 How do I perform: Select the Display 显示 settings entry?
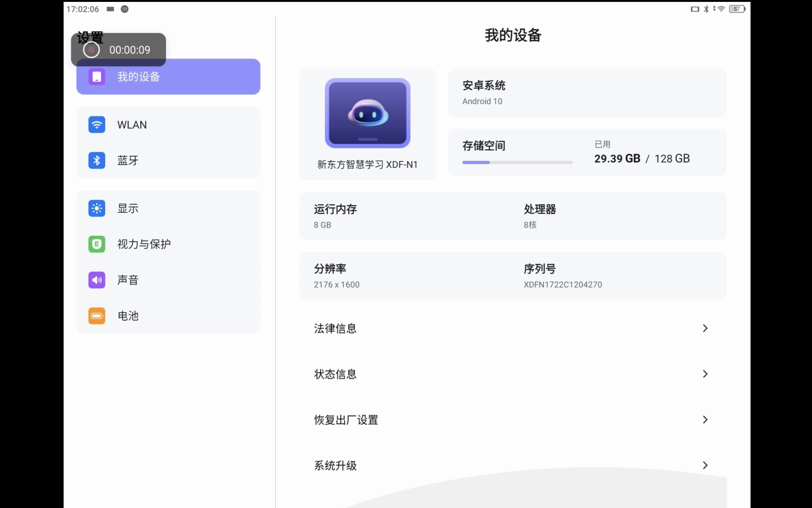[168, 208]
